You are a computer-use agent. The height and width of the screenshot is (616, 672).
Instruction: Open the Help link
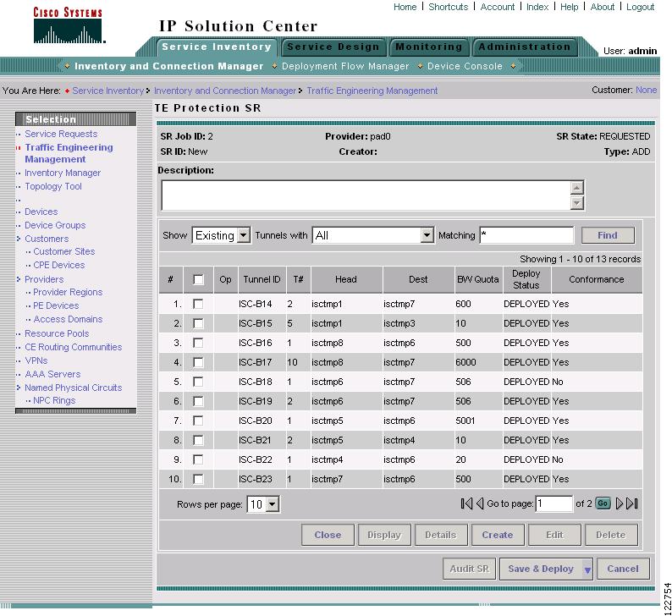(569, 7)
